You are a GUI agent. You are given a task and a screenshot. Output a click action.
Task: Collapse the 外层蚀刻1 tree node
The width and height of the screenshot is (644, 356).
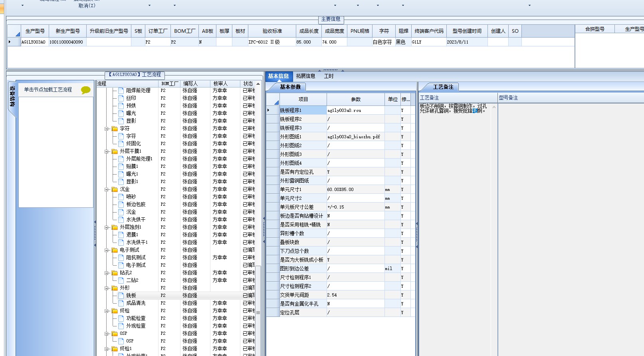click(x=107, y=227)
